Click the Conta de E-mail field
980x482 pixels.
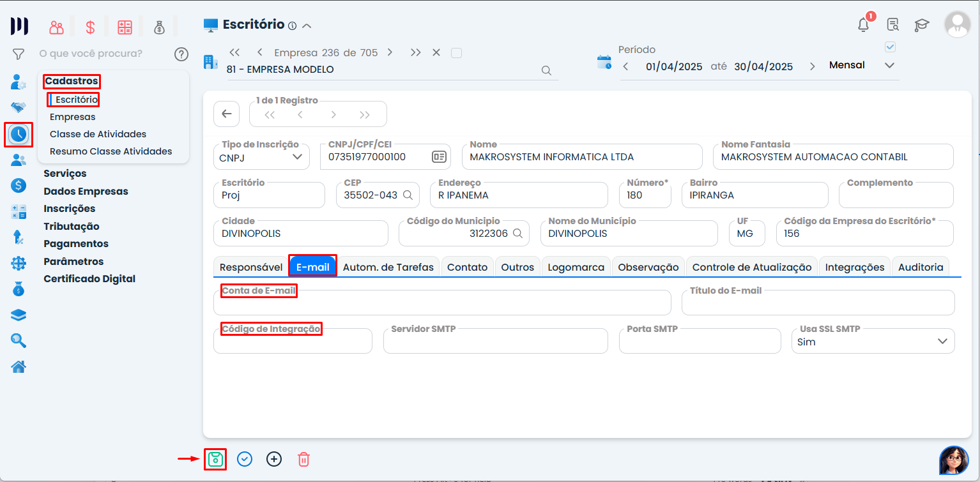click(x=441, y=303)
